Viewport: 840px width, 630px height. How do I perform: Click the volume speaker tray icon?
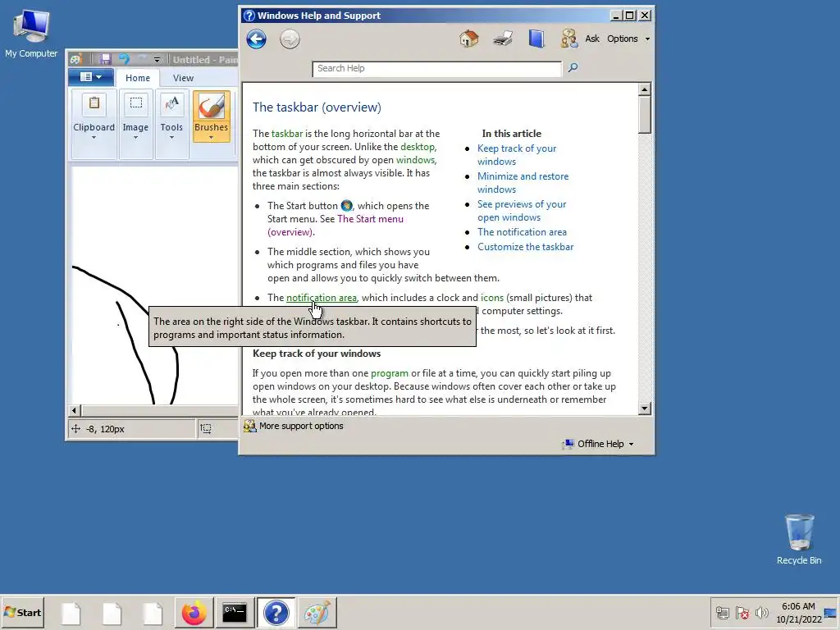click(761, 612)
